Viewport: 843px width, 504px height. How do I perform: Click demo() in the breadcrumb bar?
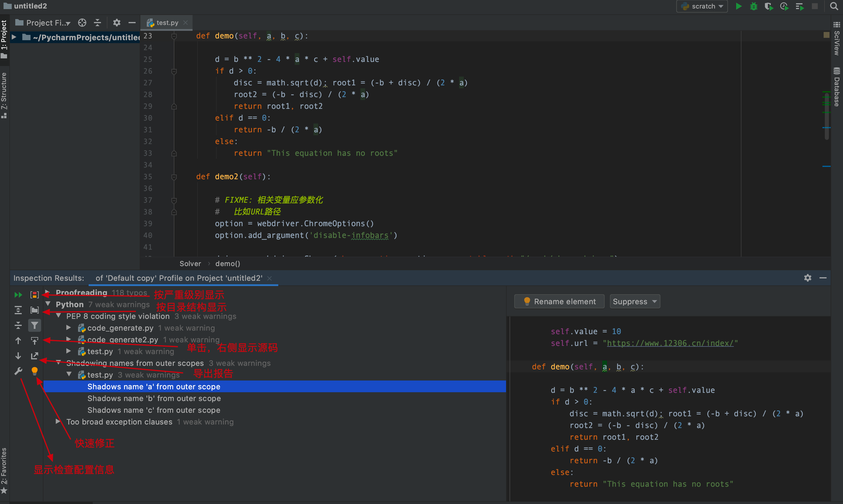coord(228,263)
